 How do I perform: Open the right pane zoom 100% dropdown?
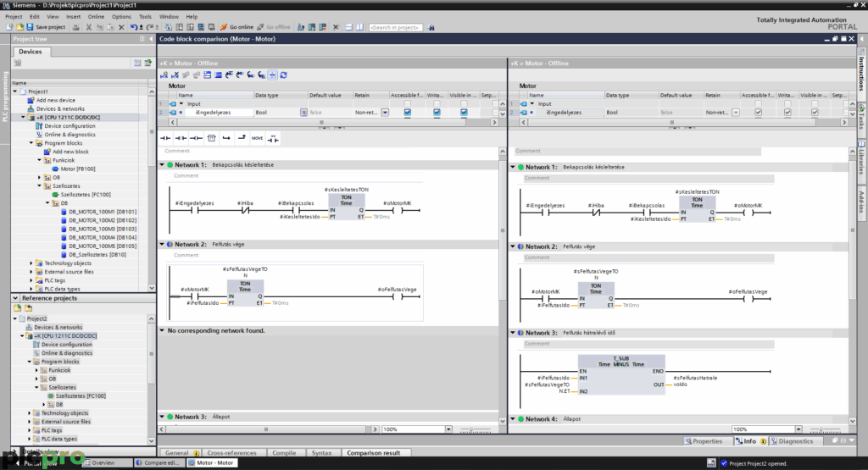pos(798,429)
